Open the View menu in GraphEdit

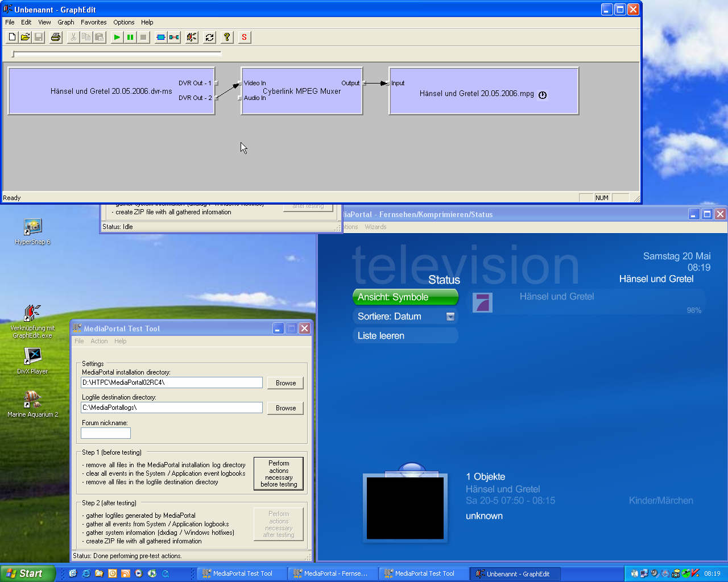(44, 22)
